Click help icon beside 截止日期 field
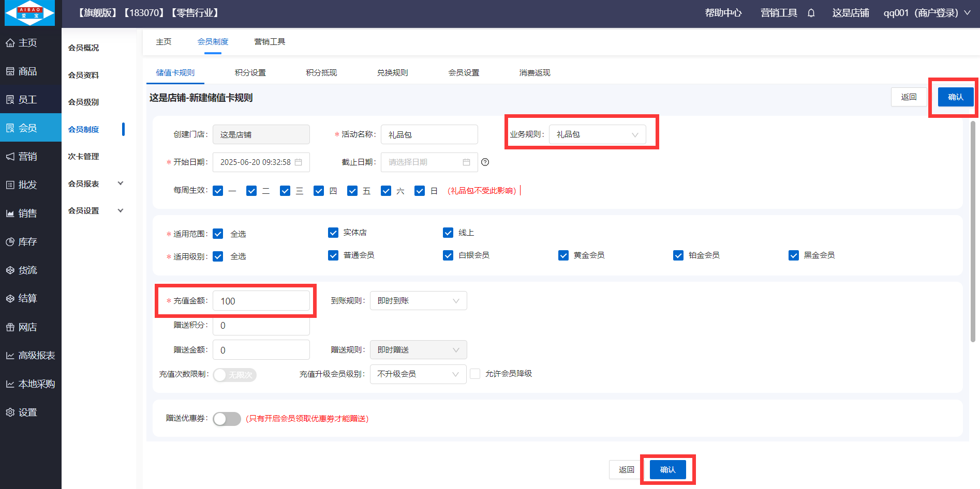This screenshot has width=980, height=489. tap(485, 162)
